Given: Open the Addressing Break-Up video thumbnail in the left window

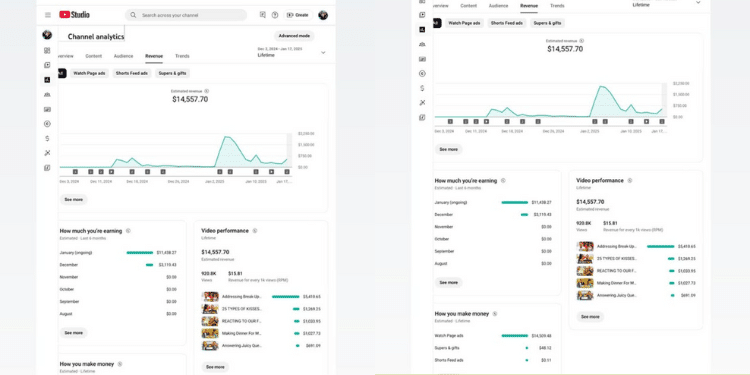Looking at the screenshot, I should (x=210, y=297).
